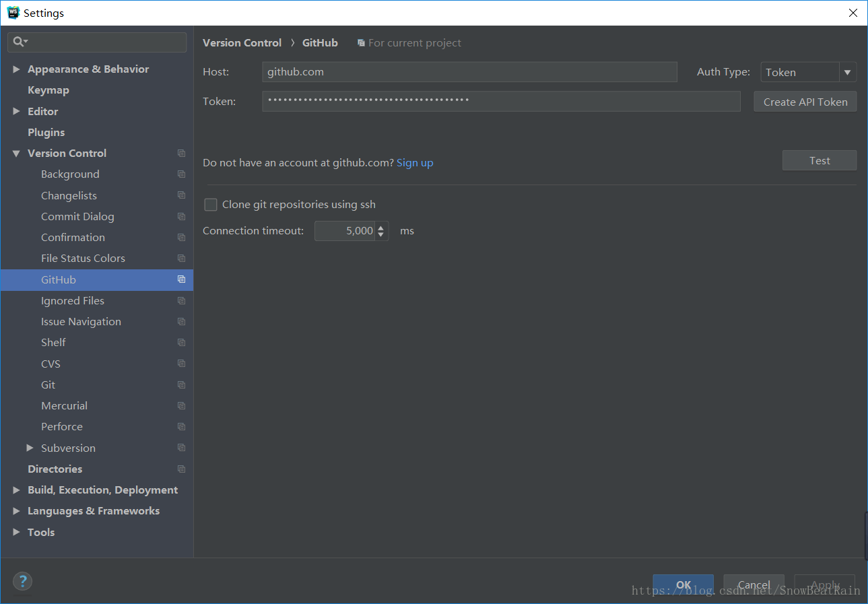Open Background settings page
Viewport: 868px width, 604px height.
(70, 174)
